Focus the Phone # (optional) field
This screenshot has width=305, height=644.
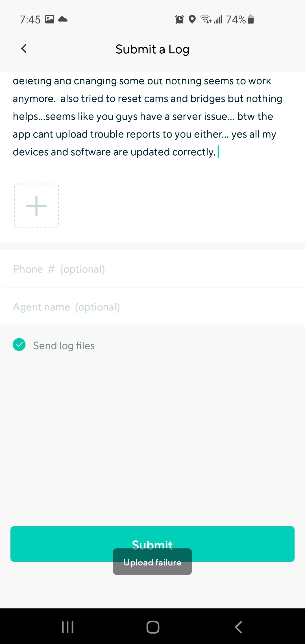(152, 269)
